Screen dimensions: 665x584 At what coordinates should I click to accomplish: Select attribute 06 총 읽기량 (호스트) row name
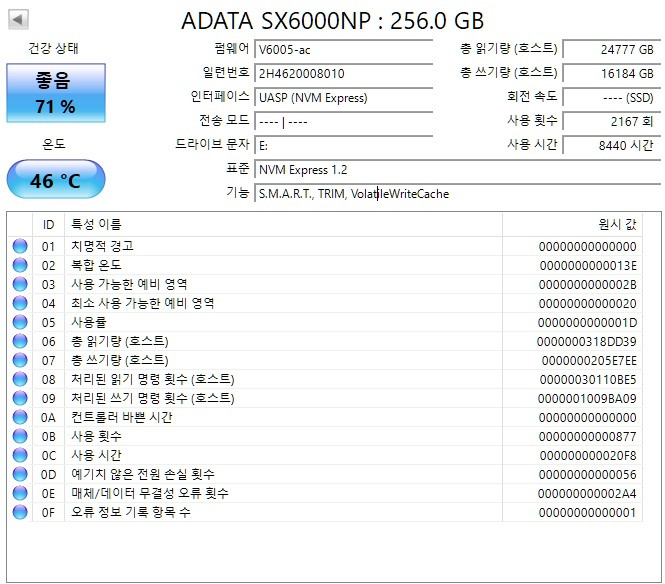(120, 341)
